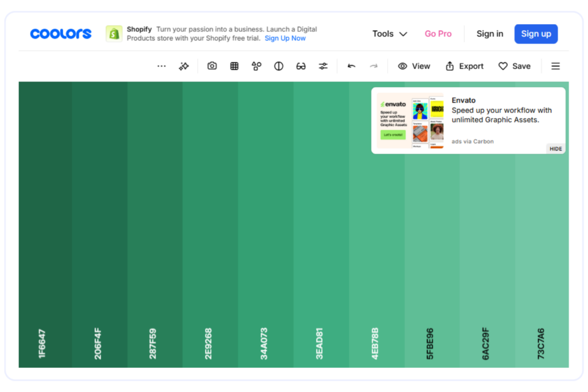The height and width of the screenshot is (392, 588).
Task: Click the Go Pro link
Action: tap(438, 34)
